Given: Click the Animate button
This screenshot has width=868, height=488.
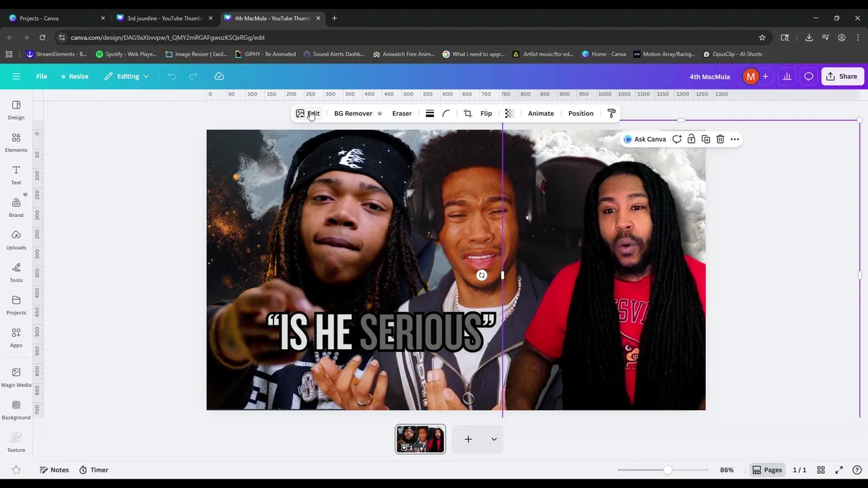Looking at the screenshot, I should (541, 113).
